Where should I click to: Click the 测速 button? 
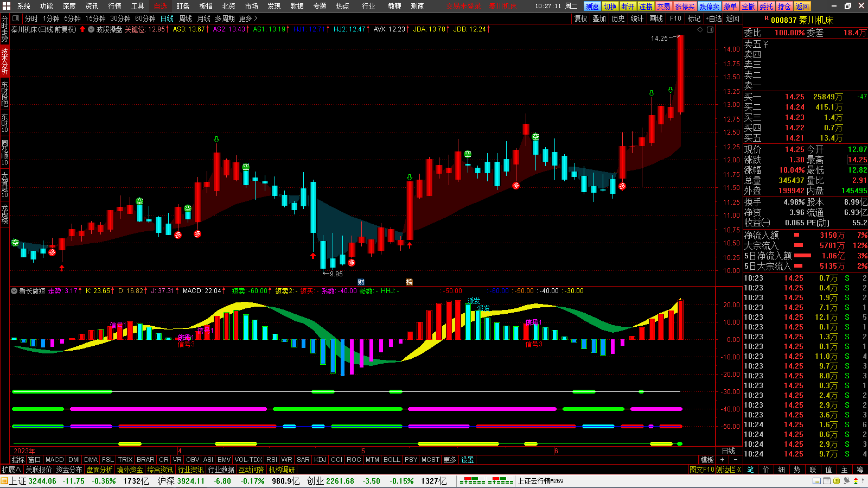point(592,7)
